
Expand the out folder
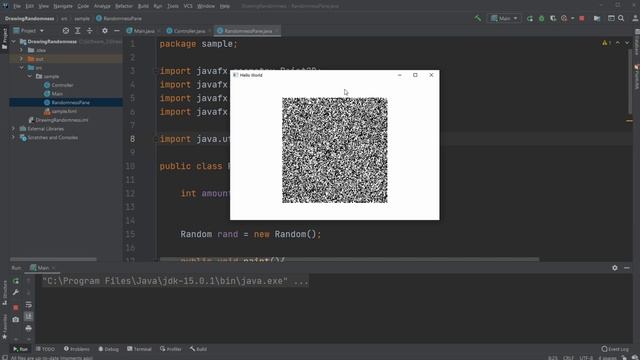point(21,59)
